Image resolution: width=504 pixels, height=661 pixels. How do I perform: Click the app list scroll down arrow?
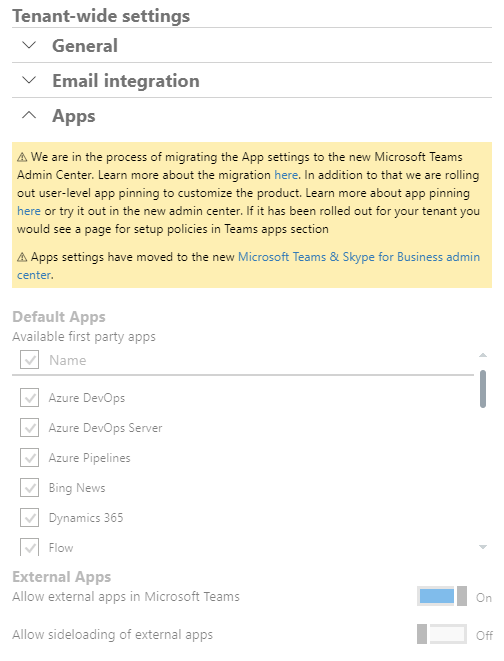pyautogui.click(x=483, y=547)
